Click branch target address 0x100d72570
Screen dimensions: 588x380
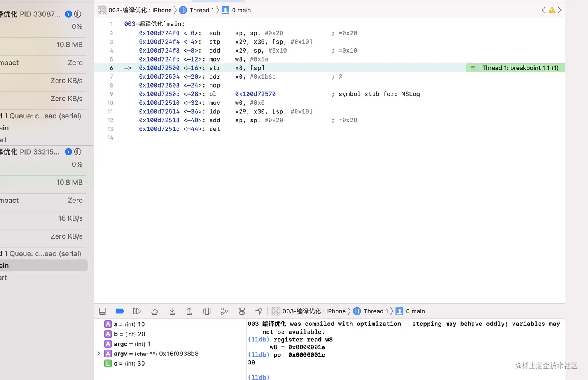pos(255,94)
